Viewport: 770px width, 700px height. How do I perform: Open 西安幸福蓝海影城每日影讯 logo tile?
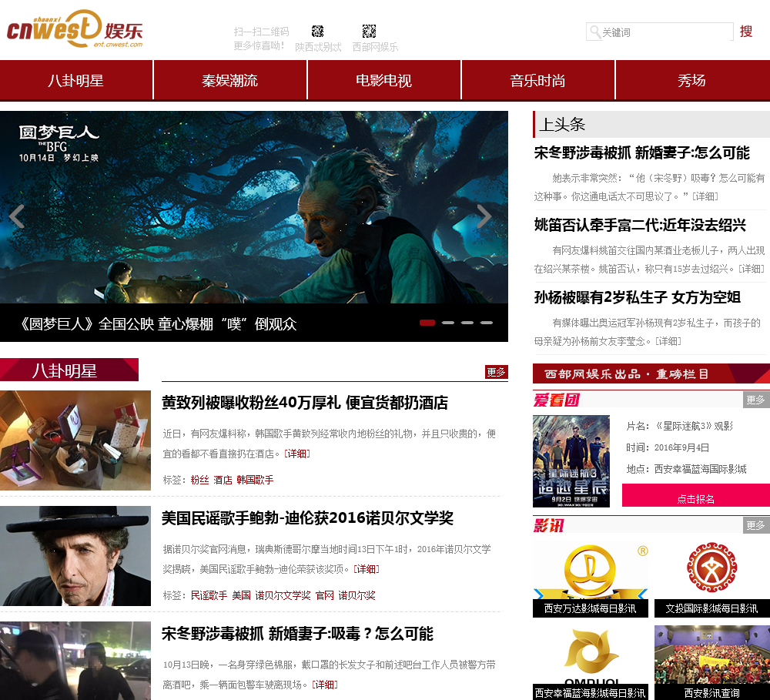[591, 663]
